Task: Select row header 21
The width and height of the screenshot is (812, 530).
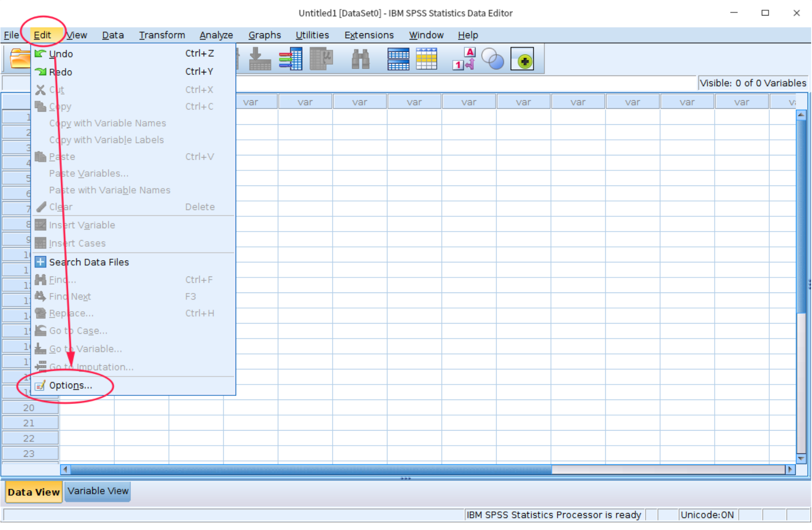Action: (x=30, y=423)
